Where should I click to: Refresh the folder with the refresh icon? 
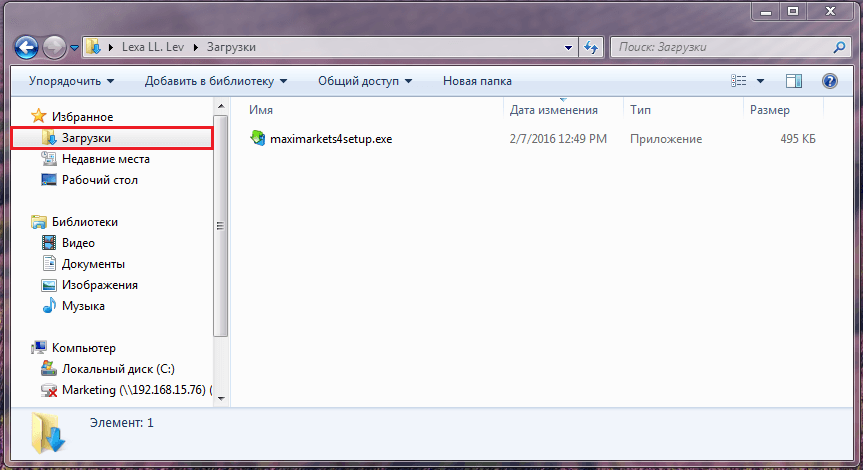[591, 47]
